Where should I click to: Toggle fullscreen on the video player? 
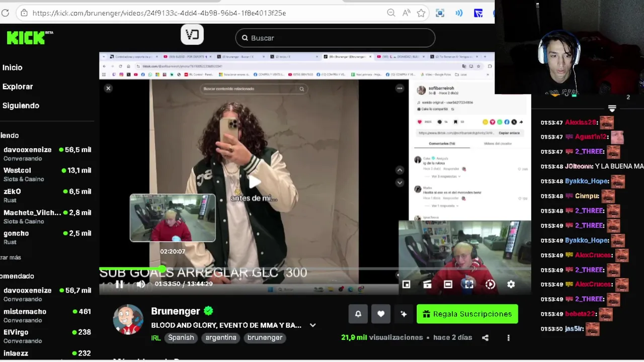tap(469, 285)
